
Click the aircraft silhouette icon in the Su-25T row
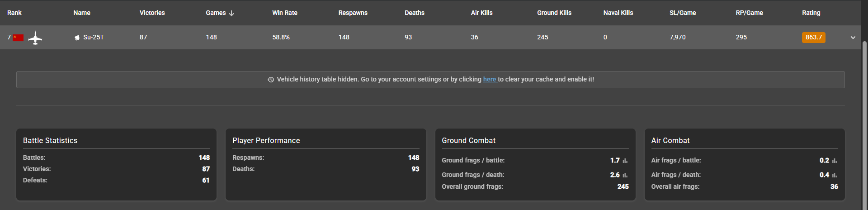click(x=35, y=38)
